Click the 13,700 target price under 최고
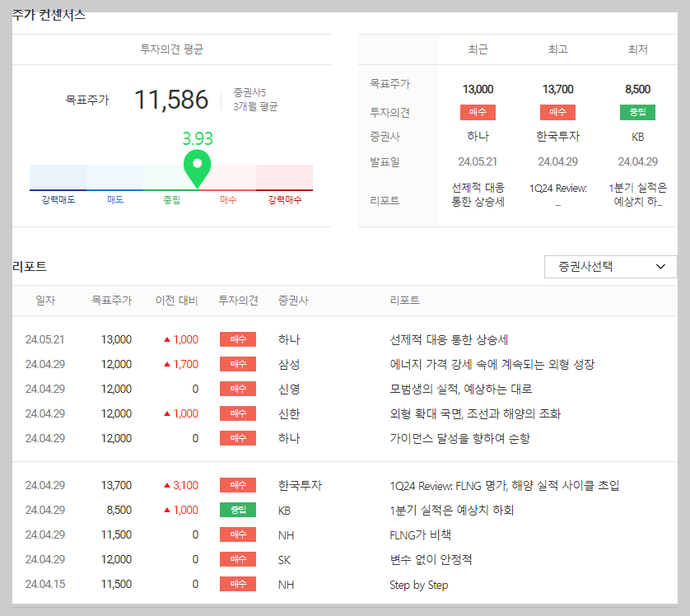Screen dimensions: 690x616 pyautogui.click(x=558, y=89)
